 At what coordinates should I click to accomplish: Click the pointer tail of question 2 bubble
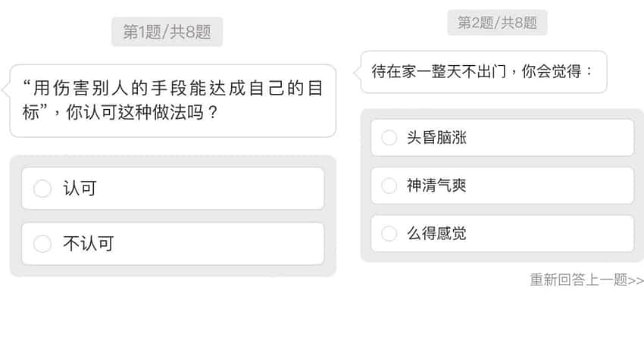[358, 71]
